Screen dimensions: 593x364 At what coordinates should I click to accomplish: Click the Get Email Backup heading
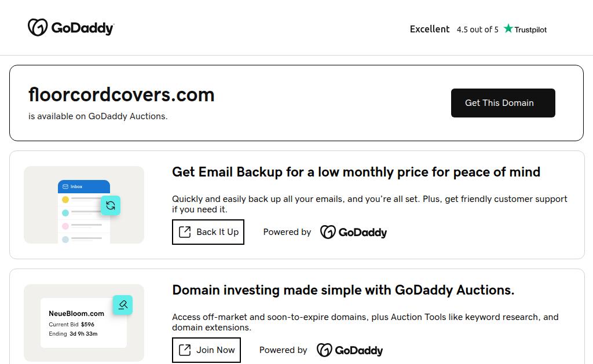click(356, 172)
